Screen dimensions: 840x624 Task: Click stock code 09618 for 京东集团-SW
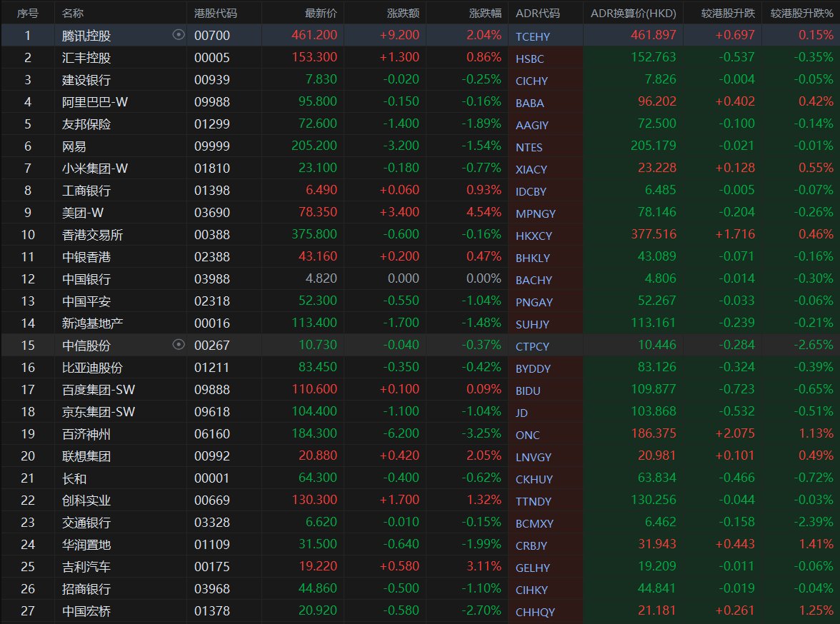point(212,411)
